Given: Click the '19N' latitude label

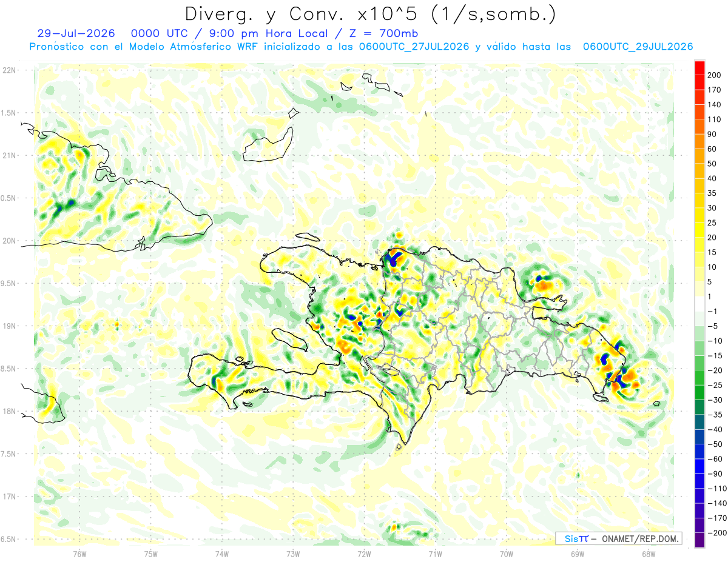Looking at the screenshot, I should (9, 326).
